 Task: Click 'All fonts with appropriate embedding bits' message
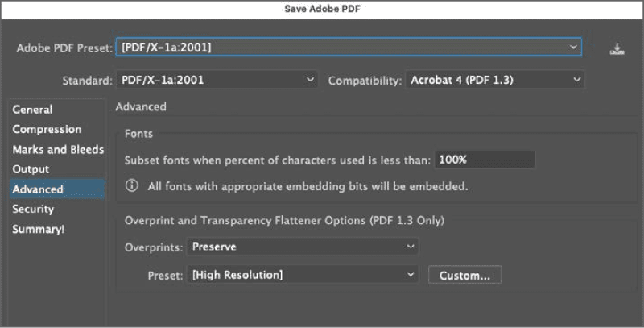pos(308,186)
